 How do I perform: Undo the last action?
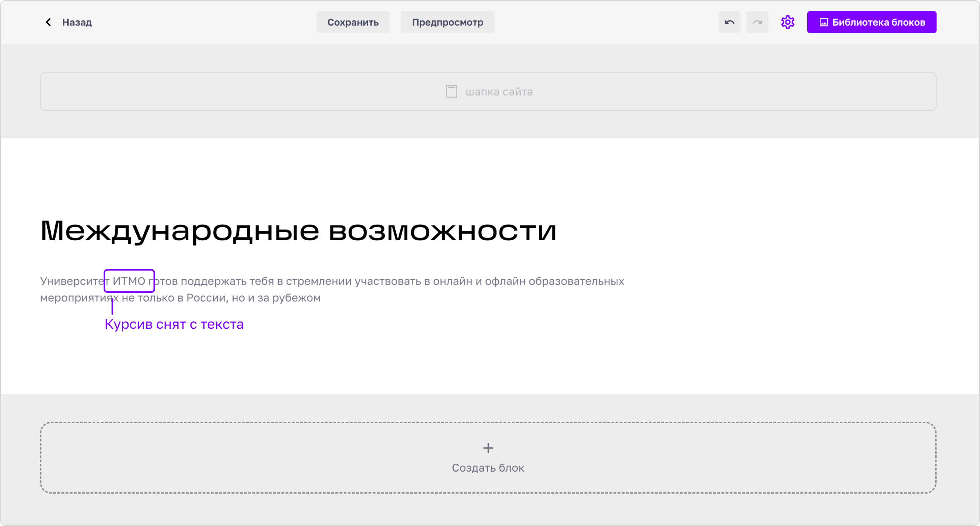(x=729, y=22)
